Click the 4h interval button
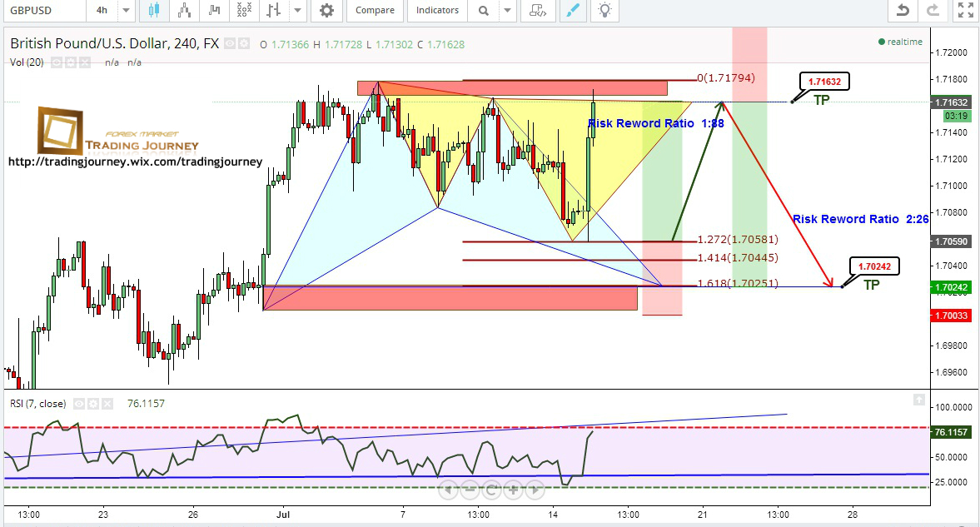Screen dimensions: 980x527 pyautogui.click(x=102, y=10)
